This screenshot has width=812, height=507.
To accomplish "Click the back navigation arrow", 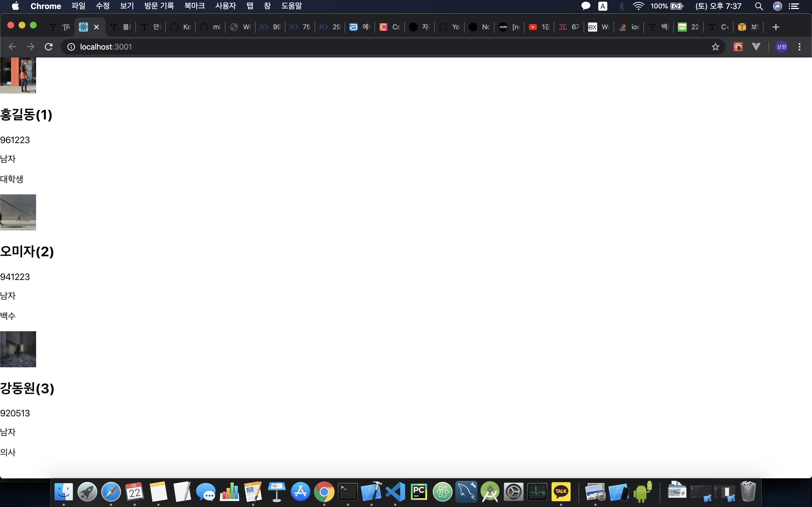I will pos(12,46).
